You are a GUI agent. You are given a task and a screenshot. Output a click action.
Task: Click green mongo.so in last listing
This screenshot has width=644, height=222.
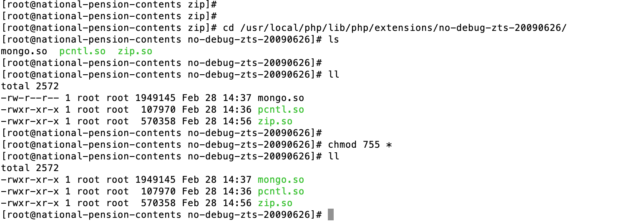281,180
